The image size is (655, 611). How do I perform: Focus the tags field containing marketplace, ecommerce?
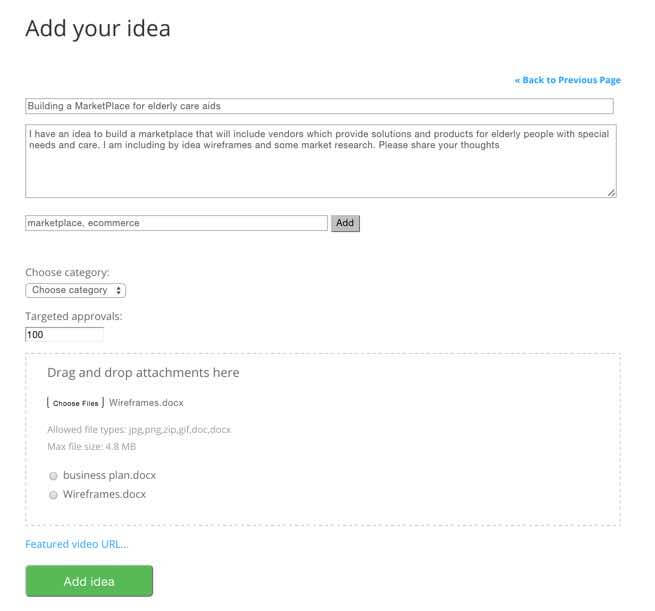click(176, 223)
